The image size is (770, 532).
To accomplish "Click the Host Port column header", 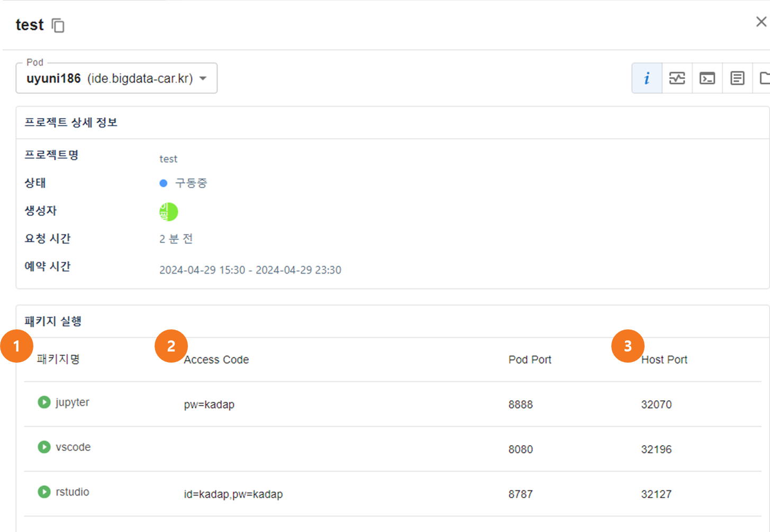I will point(664,360).
